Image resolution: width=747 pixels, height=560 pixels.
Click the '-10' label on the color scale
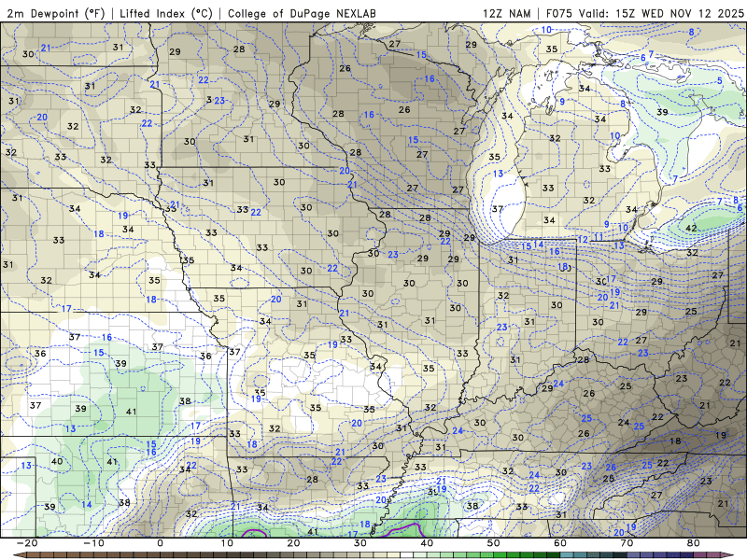tap(93, 543)
